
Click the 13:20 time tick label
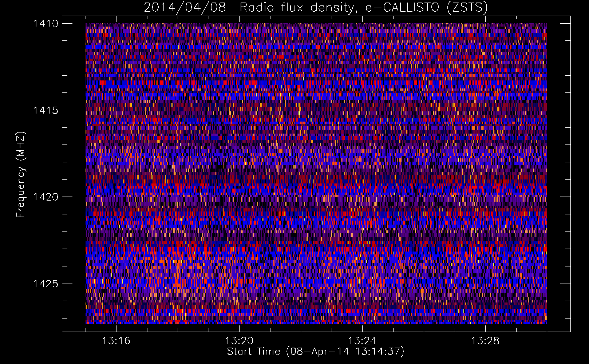point(239,341)
